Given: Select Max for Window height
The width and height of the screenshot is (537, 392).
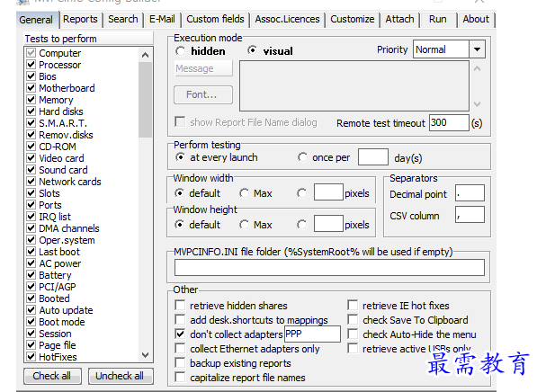Looking at the screenshot, I should pyautogui.click(x=244, y=225).
